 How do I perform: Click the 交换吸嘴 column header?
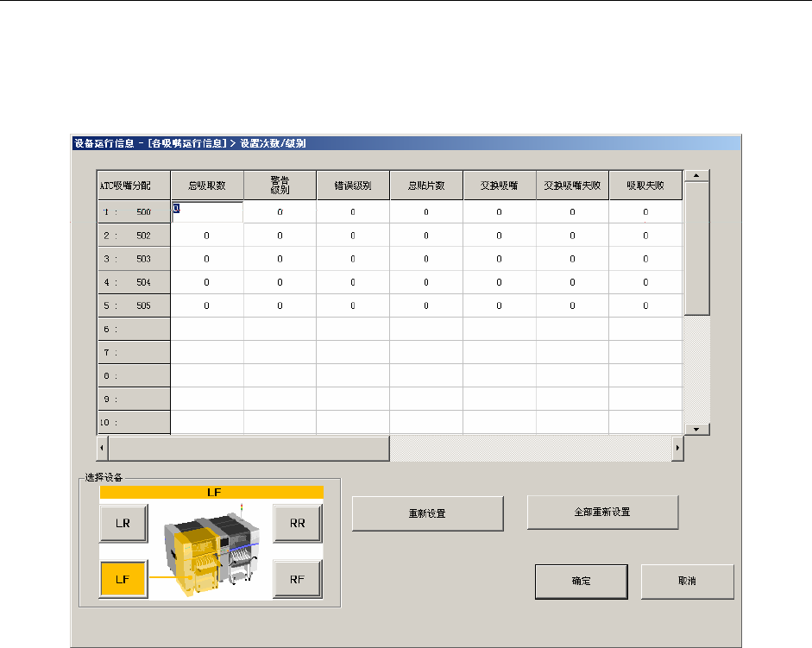(x=500, y=186)
